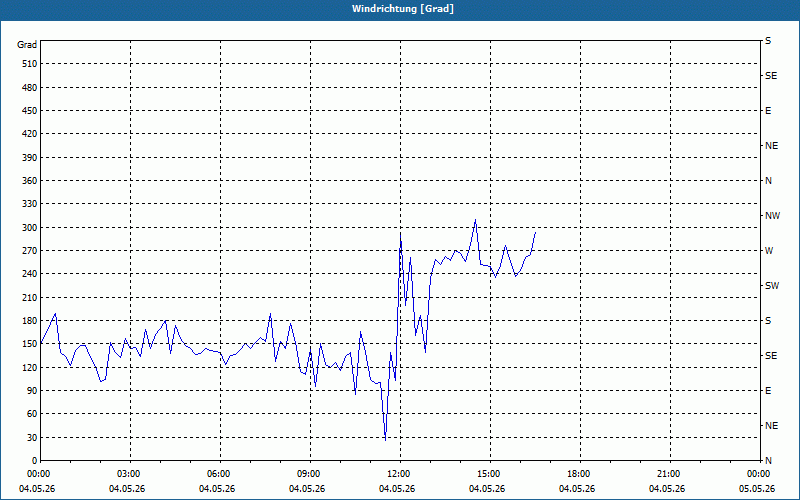
Task: Click the topmost 'S' compass label
Action: click(x=768, y=41)
